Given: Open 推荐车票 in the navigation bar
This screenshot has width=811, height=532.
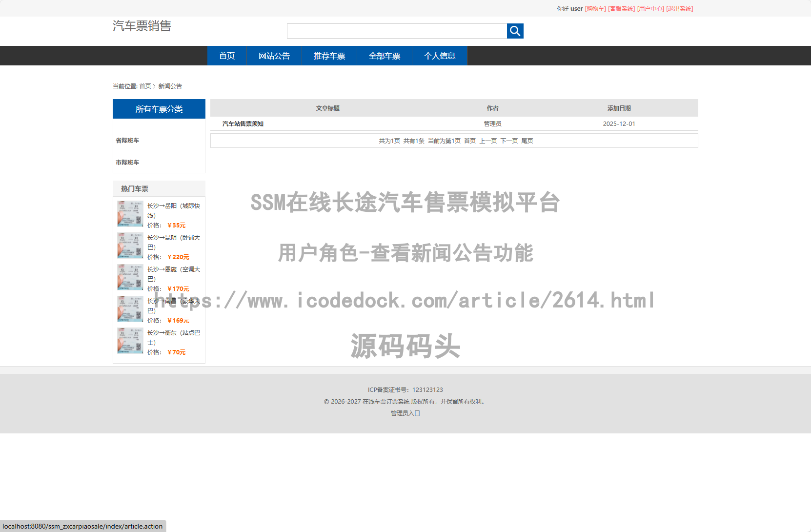Looking at the screenshot, I should (x=329, y=56).
